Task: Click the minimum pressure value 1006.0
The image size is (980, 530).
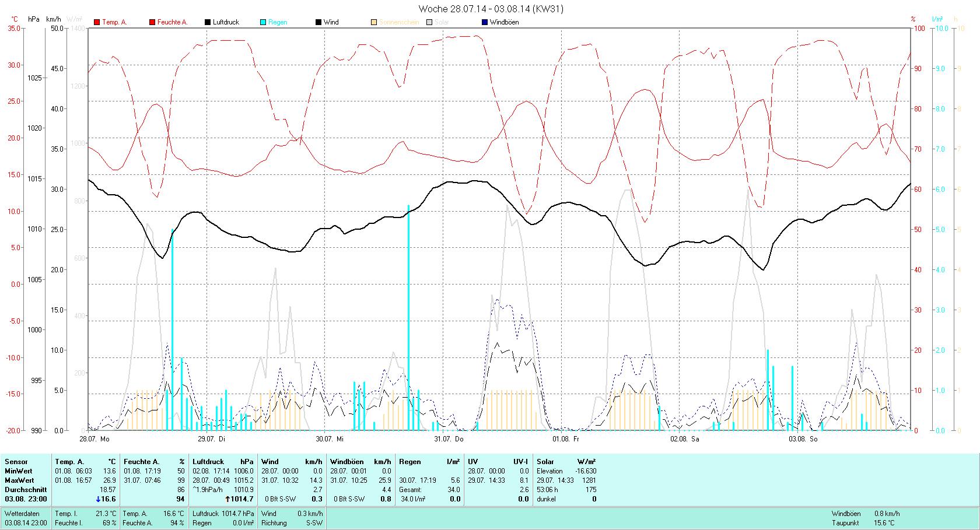Action: pyautogui.click(x=244, y=471)
